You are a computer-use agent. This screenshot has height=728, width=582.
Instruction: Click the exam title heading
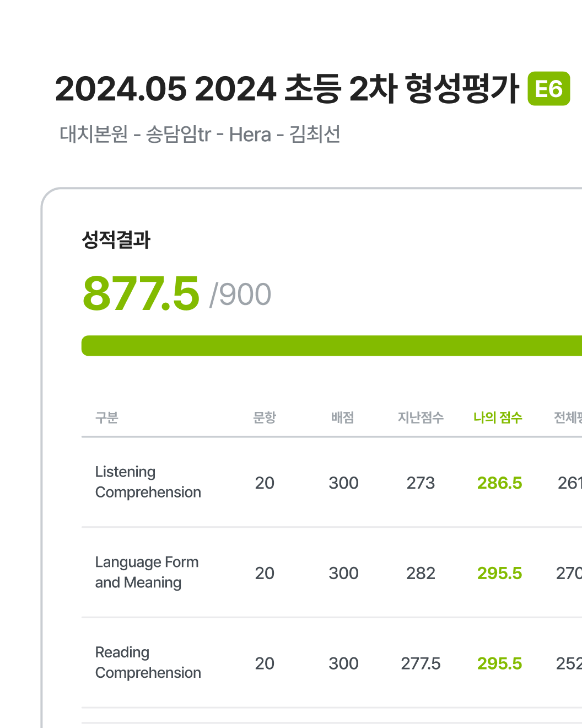[x=287, y=89]
